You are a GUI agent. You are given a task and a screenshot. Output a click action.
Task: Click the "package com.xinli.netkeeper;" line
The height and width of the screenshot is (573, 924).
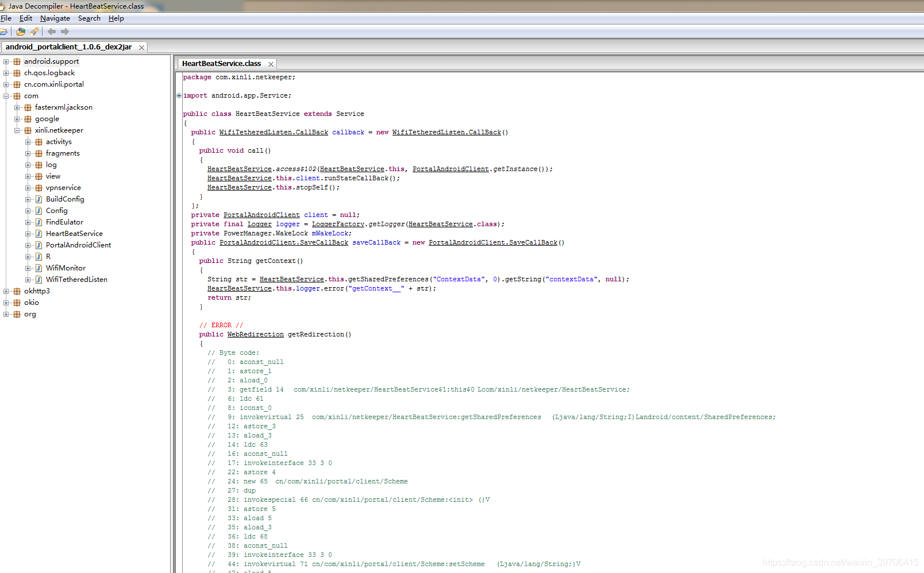click(239, 78)
